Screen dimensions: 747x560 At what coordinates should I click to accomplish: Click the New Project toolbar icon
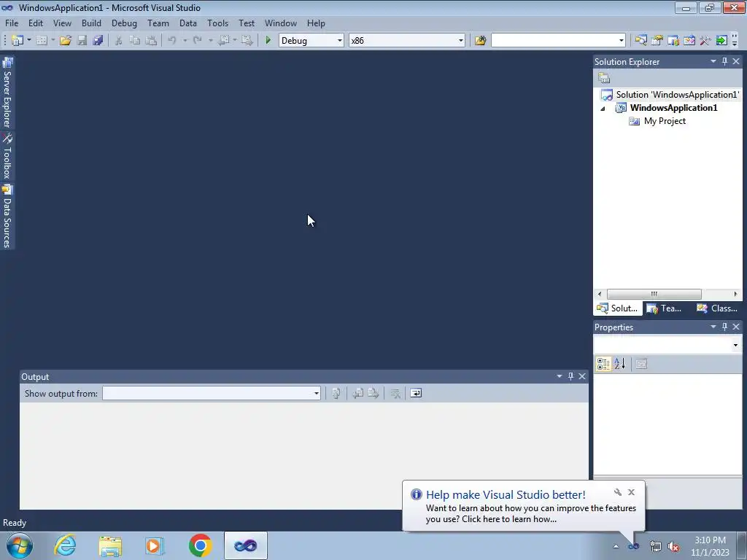click(18, 41)
